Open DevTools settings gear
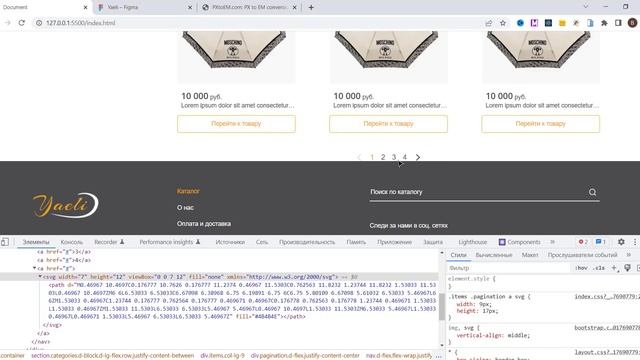Image resolution: width=640 pixels, height=360 pixels. (621, 242)
